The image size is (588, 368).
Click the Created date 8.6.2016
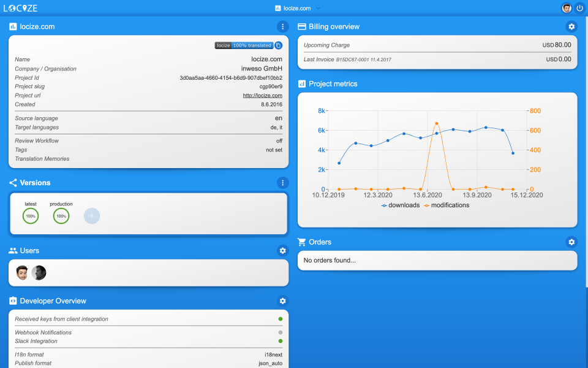[x=272, y=104]
